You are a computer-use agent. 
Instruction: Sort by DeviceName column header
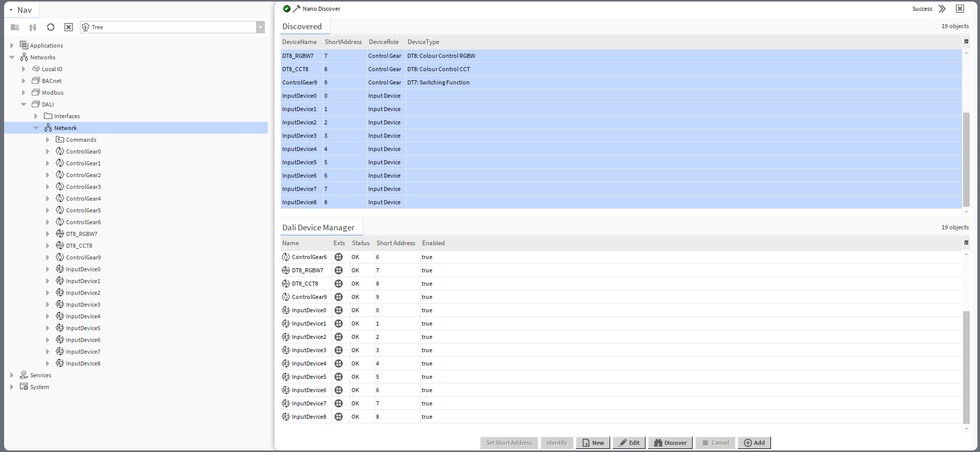[300, 42]
